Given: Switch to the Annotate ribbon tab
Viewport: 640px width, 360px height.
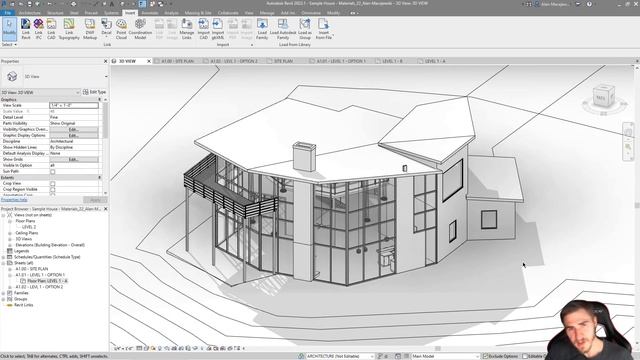Looking at the screenshot, I should pyautogui.click(x=150, y=13).
